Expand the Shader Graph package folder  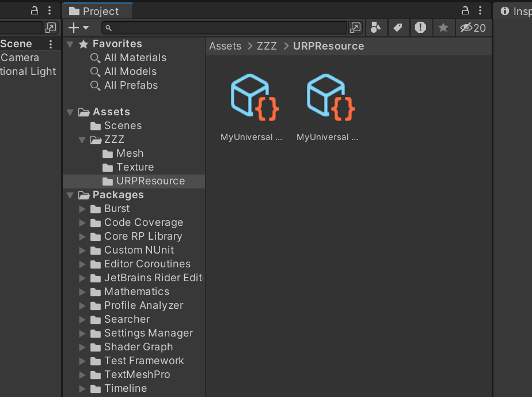click(82, 347)
